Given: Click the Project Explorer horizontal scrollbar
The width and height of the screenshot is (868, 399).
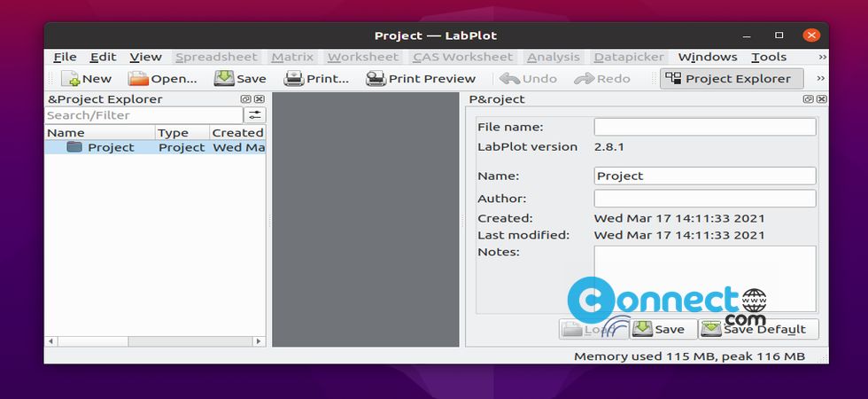Looking at the screenshot, I should point(155,340).
